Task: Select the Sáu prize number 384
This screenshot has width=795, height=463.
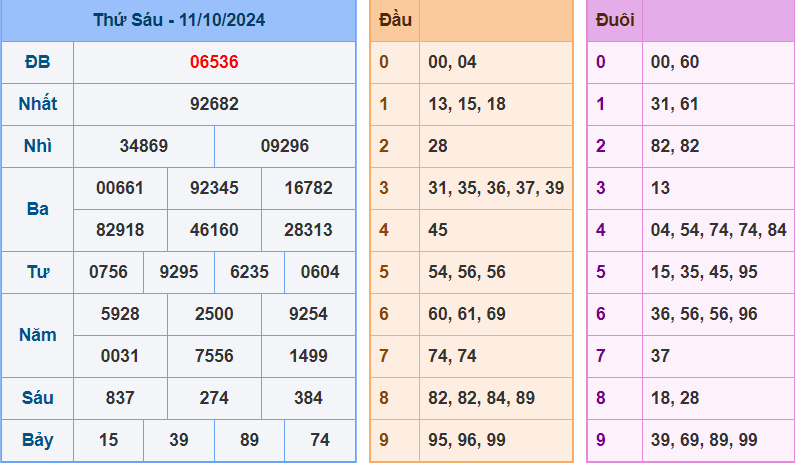Action: tap(308, 398)
